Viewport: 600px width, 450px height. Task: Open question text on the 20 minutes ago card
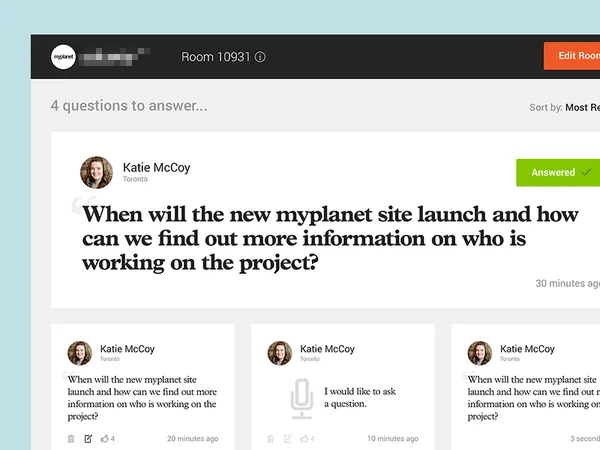point(142,398)
